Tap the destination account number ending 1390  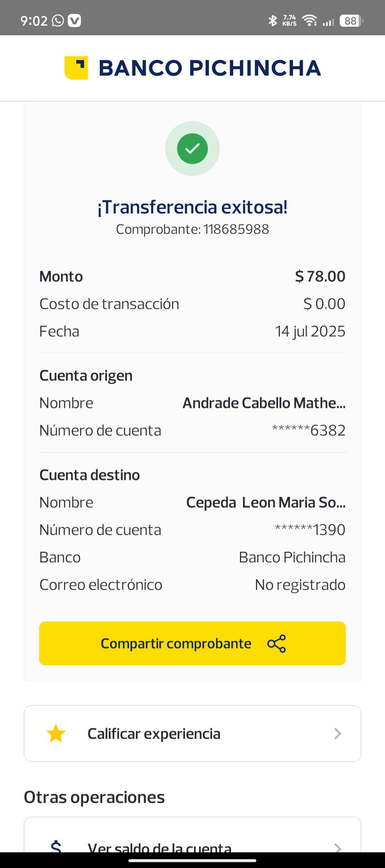[310, 530]
